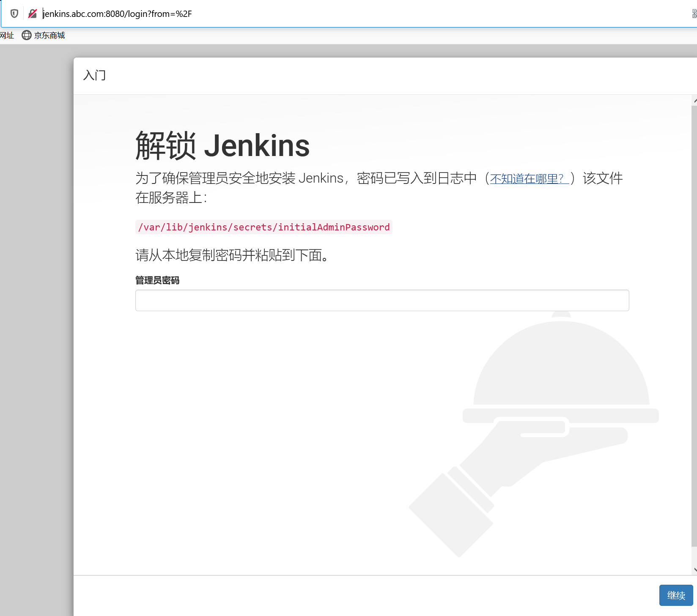Click the 解锁 Jenkins heading
The height and width of the screenshot is (616, 697).
(222, 146)
